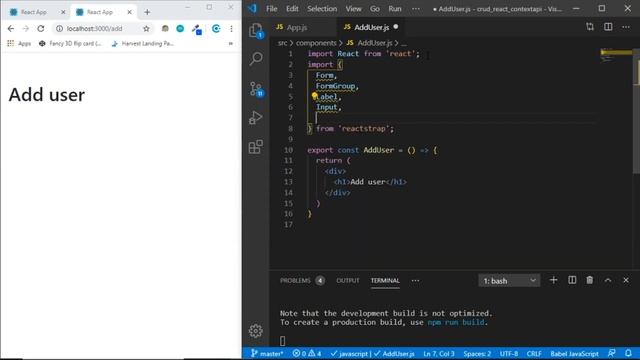Click the errors and warnings status indicator
Viewport: 640px width, 360px height.
pyautogui.click(x=307, y=353)
